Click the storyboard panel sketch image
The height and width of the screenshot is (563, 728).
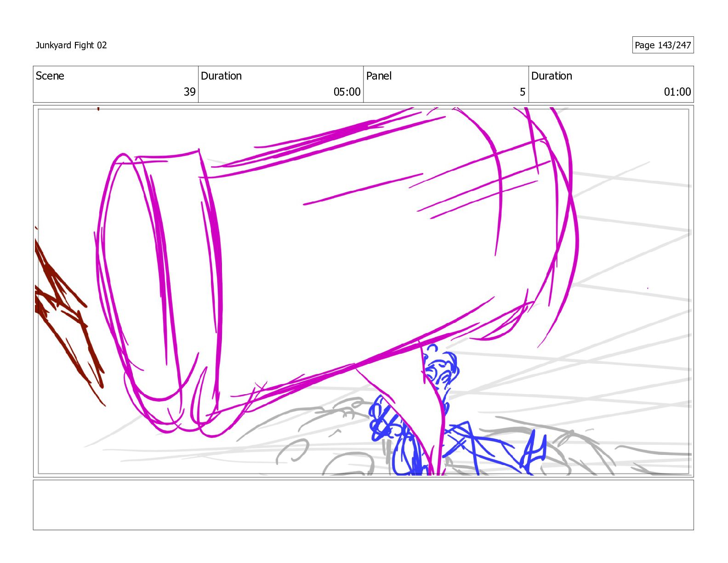363,291
